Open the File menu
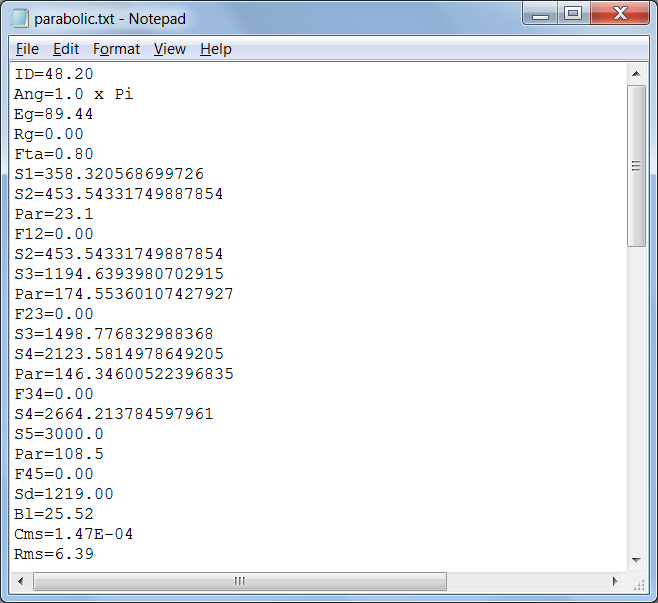 pyautogui.click(x=27, y=49)
